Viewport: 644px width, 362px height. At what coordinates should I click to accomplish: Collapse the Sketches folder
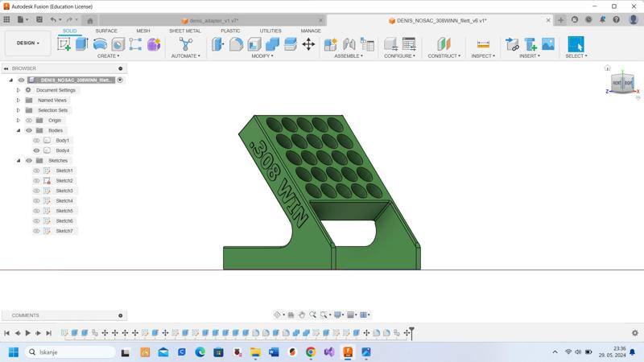coord(18,160)
